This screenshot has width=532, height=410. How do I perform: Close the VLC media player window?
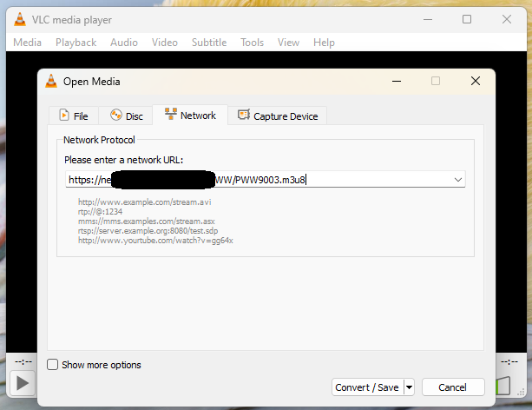pos(507,19)
